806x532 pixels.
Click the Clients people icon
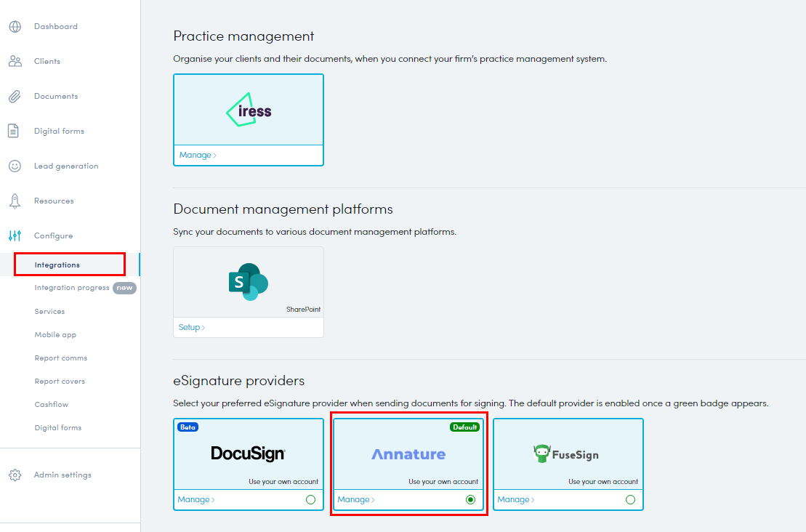[15, 62]
